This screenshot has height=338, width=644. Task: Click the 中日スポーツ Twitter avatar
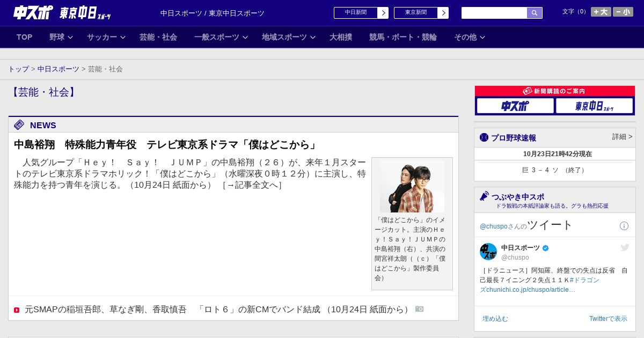(488, 252)
